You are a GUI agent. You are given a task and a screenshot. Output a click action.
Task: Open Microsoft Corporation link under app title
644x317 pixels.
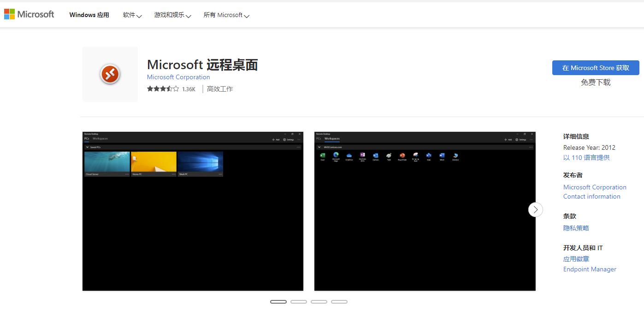click(x=178, y=77)
